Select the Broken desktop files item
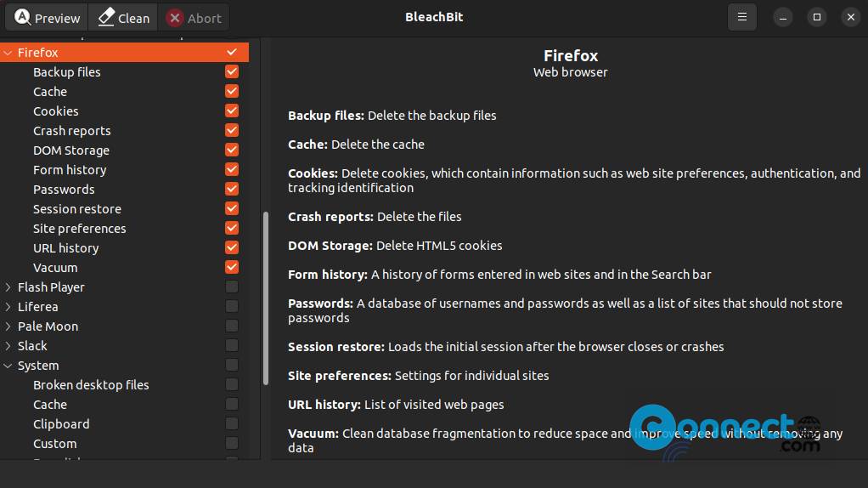 click(x=91, y=385)
